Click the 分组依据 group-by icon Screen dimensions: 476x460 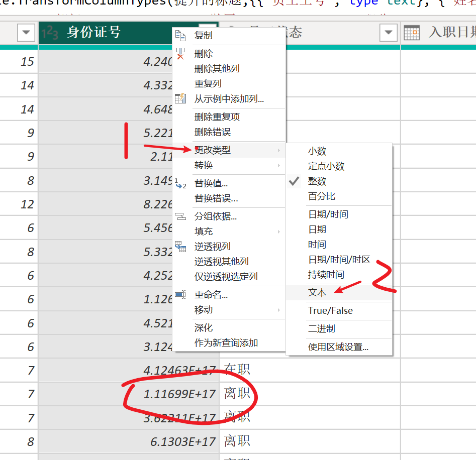pyautogui.click(x=180, y=216)
